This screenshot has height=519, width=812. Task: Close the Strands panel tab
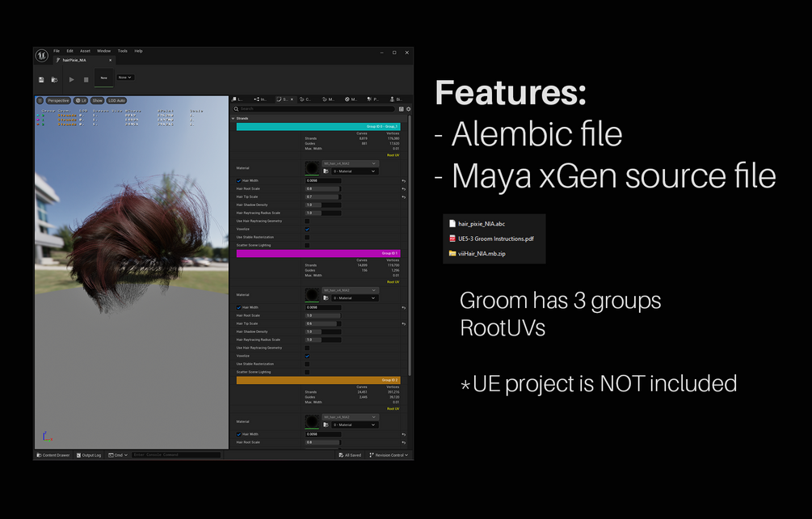292,99
